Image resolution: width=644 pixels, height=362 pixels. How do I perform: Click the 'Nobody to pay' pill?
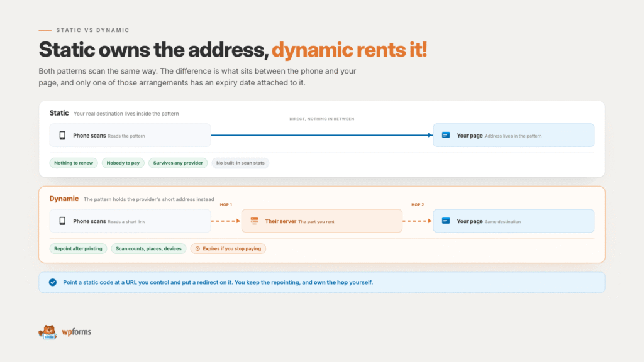123,163
